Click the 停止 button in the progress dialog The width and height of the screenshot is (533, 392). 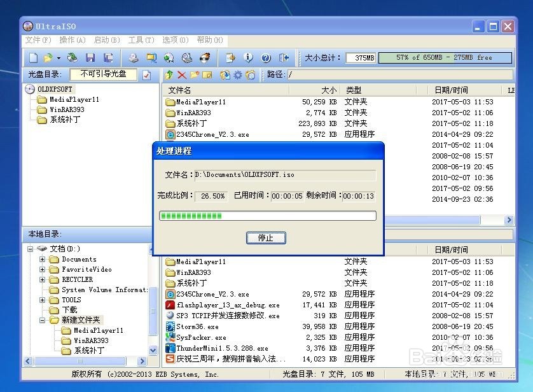pyautogui.click(x=266, y=237)
